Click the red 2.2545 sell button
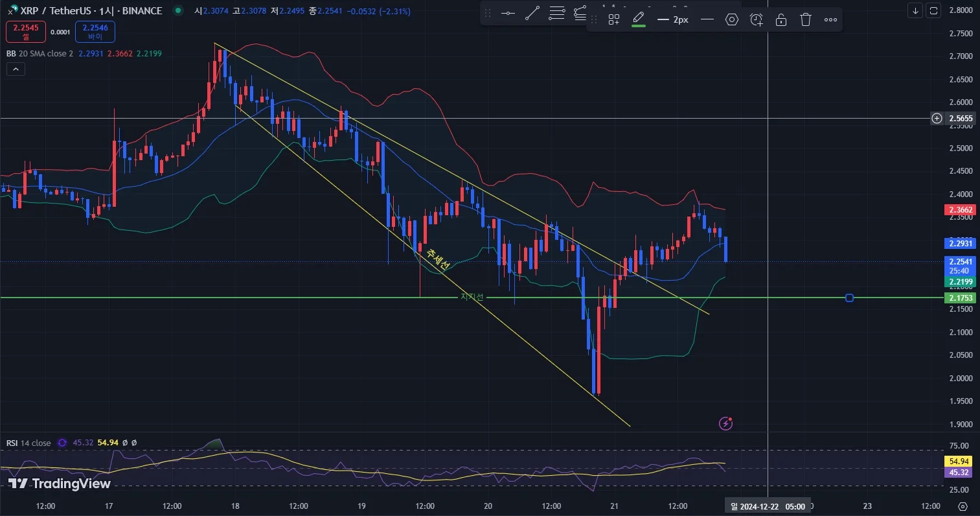Image resolution: width=980 pixels, height=516 pixels. (26, 31)
